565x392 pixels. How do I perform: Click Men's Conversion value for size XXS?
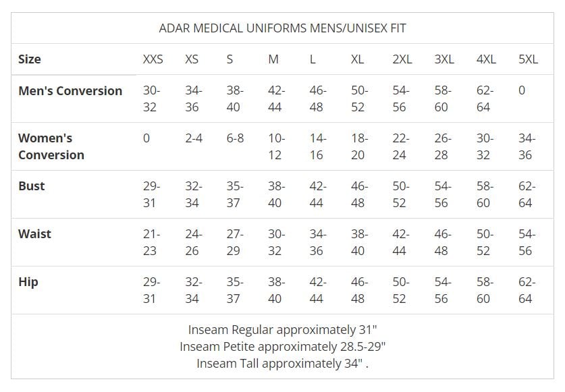[x=151, y=99]
